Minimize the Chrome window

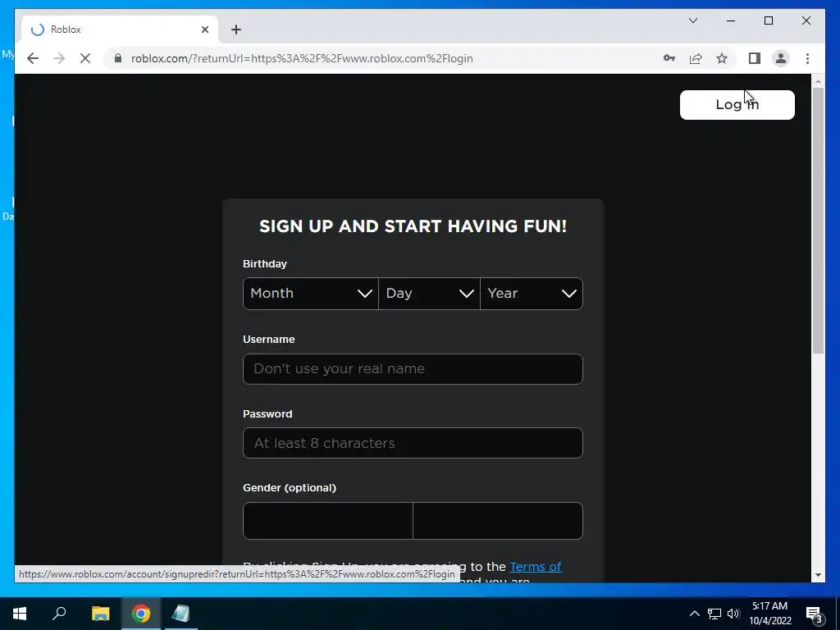point(731,21)
